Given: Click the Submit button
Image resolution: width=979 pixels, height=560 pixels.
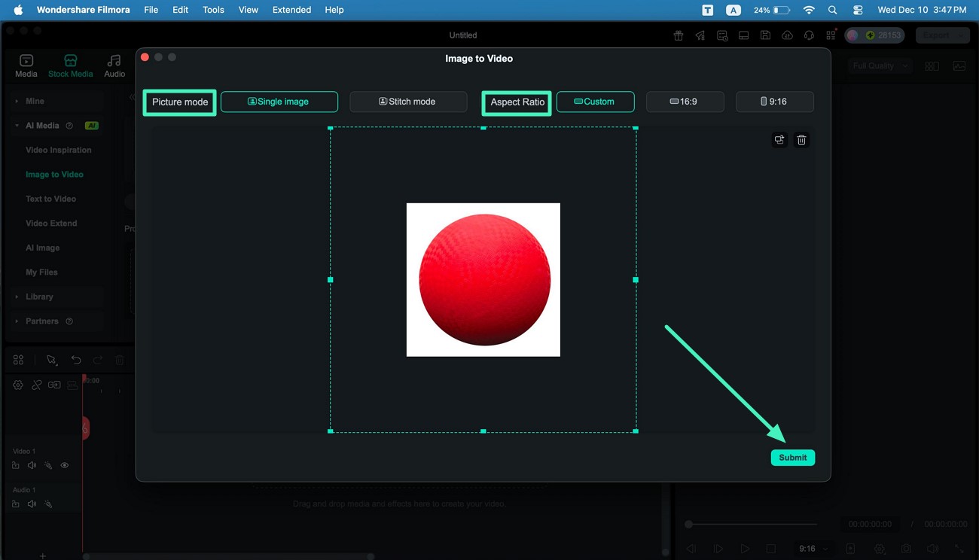Looking at the screenshot, I should click(x=793, y=458).
